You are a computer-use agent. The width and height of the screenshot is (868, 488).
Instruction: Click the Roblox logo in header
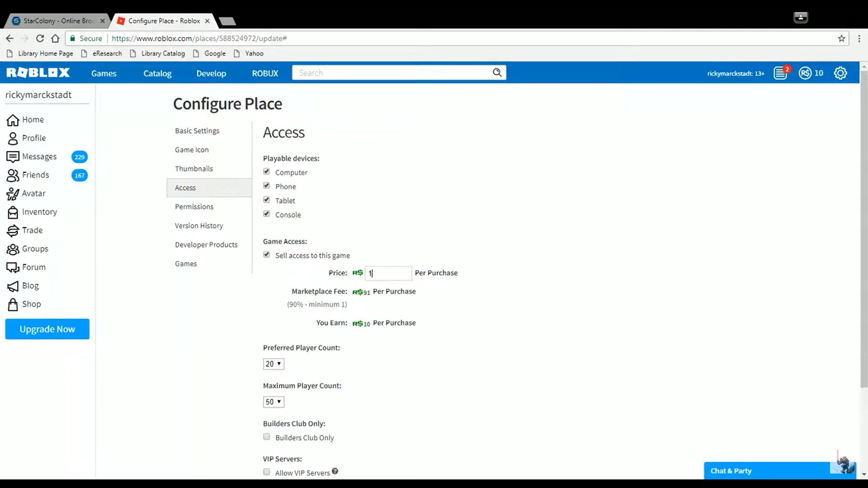38,73
